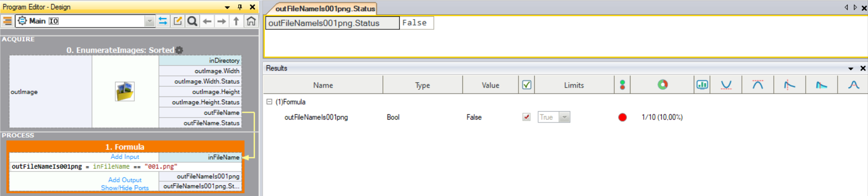Click the checkbox column header in Results
The height and width of the screenshot is (196, 868).
pos(526,85)
